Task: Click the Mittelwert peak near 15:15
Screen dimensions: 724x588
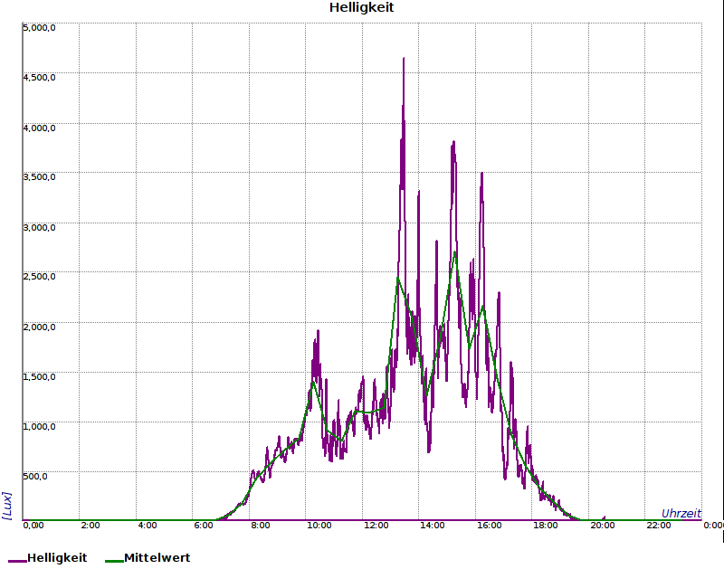Action: [455, 252]
